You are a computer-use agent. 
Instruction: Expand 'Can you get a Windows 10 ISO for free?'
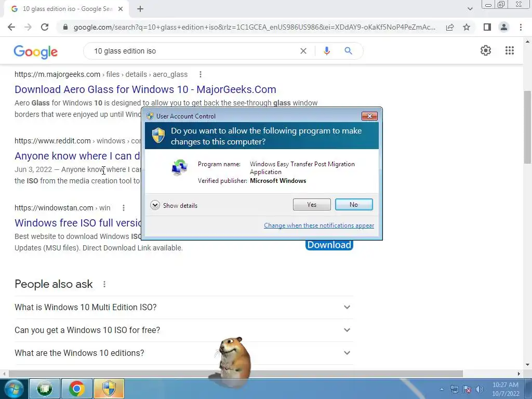coord(183,330)
